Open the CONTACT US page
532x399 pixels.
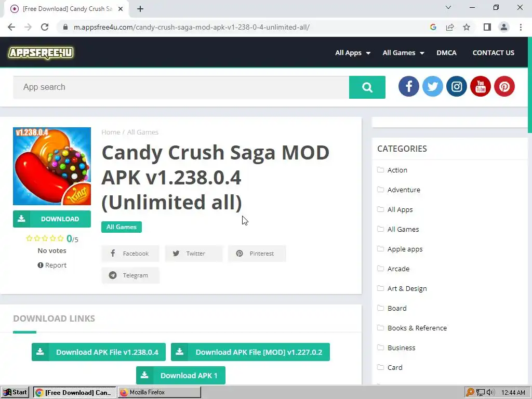494,52
